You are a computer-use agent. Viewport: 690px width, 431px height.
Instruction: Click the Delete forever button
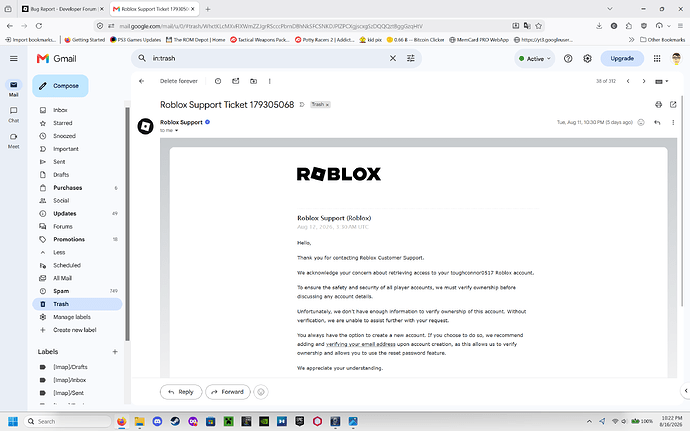point(179,81)
